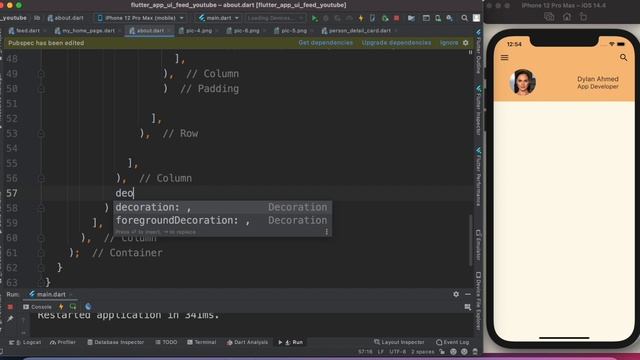Change 2 spaces indentation in status bar
Screen dimensions: 640x360
pos(422,352)
